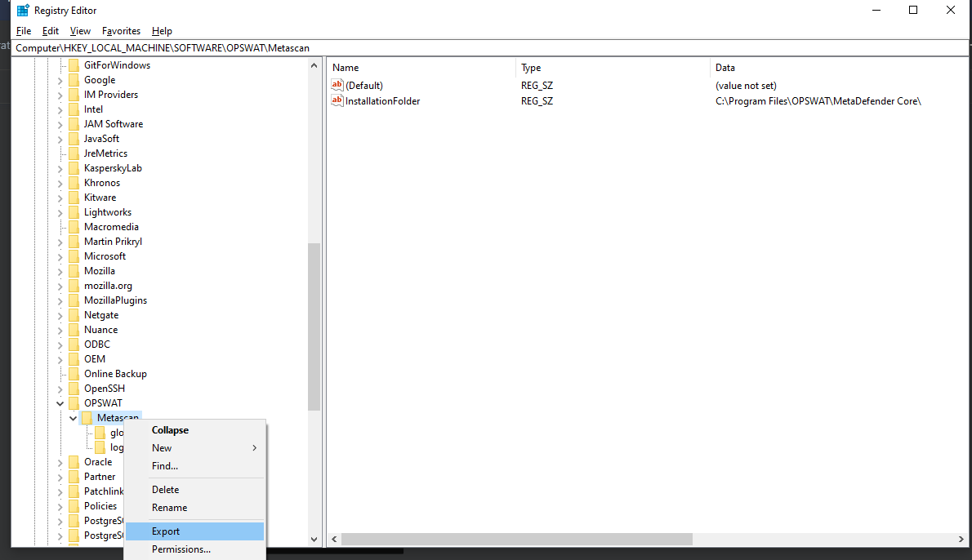Click the tree pane scroll up arrow
The width and height of the screenshot is (972, 560).
coord(314,65)
